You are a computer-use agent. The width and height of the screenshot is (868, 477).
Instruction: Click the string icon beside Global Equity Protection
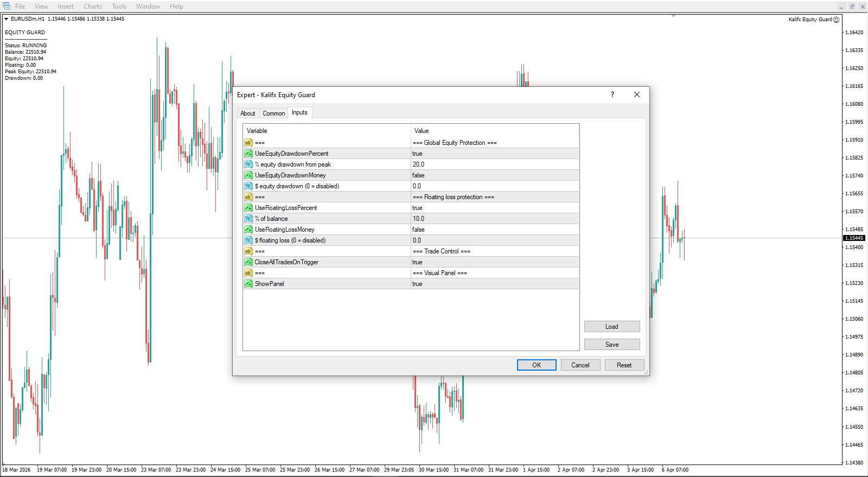pyautogui.click(x=248, y=143)
